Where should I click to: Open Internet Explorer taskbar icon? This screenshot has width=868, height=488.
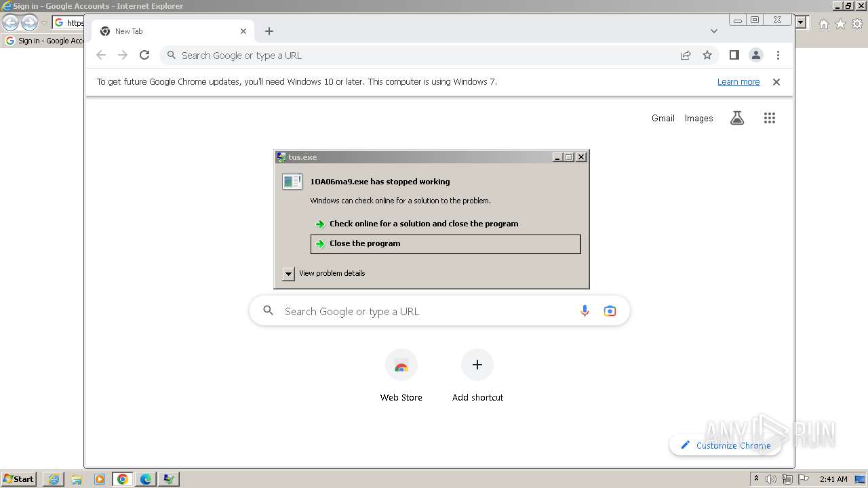click(x=54, y=479)
